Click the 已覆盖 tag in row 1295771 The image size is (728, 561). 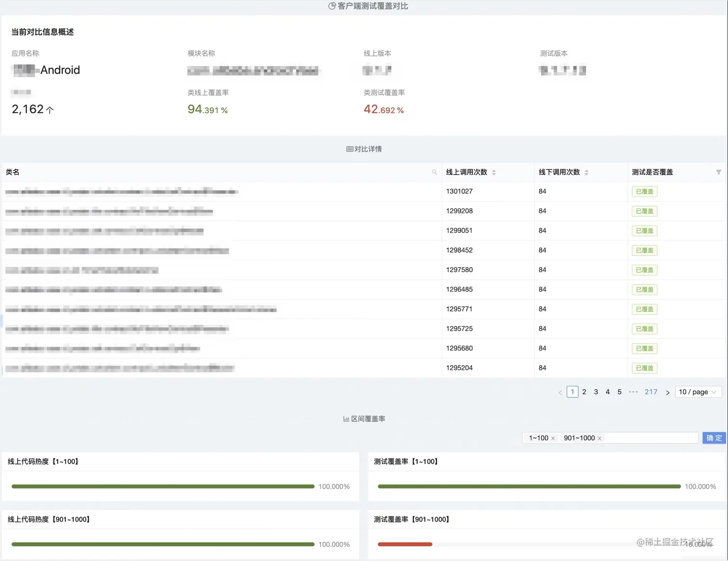644,309
